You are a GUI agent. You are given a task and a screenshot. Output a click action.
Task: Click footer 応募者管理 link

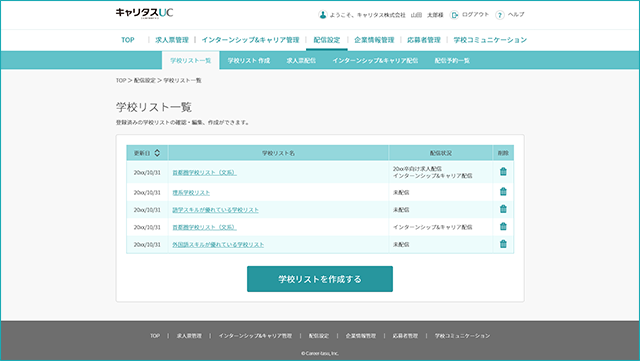(x=405, y=336)
